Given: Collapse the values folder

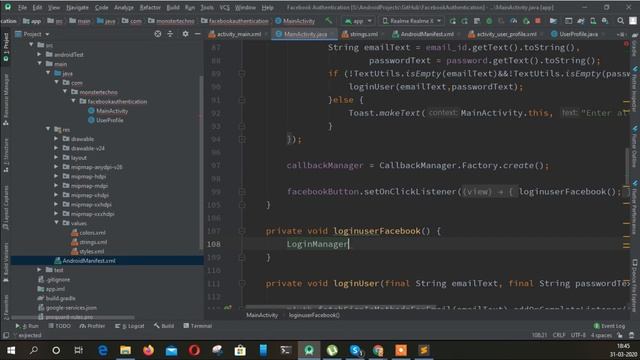Looking at the screenshot, I should [57, 223].
